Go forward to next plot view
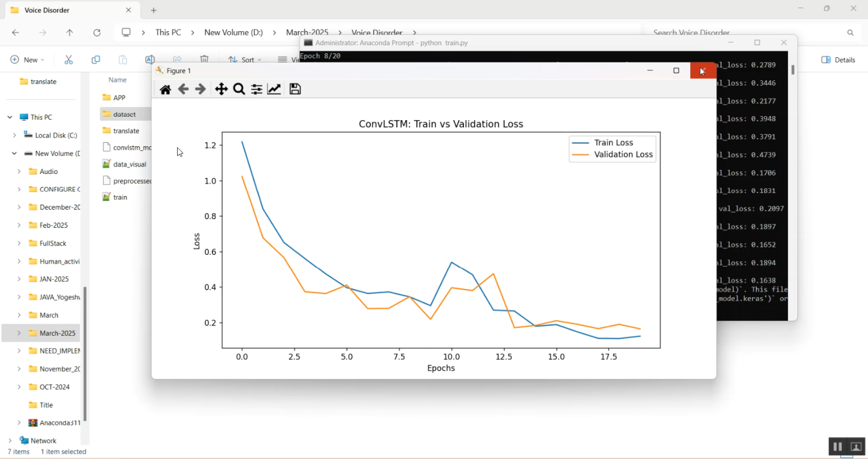The height and width of the screenshot is (459, 868). (201, 89)
